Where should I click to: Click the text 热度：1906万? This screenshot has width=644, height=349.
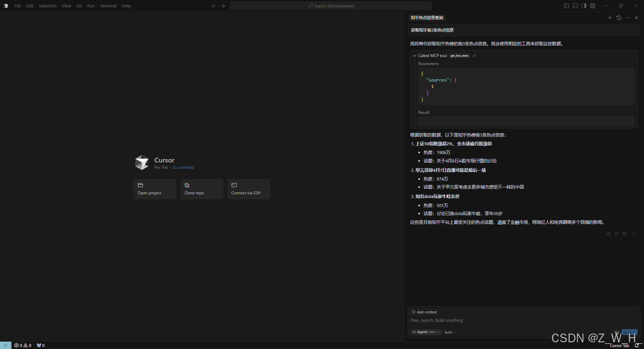point(437,152)
